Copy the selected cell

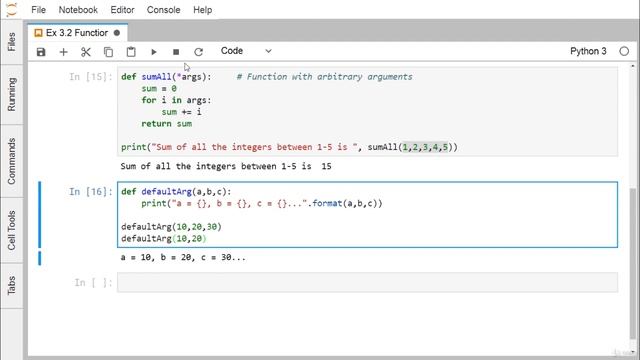click(108, 52)
